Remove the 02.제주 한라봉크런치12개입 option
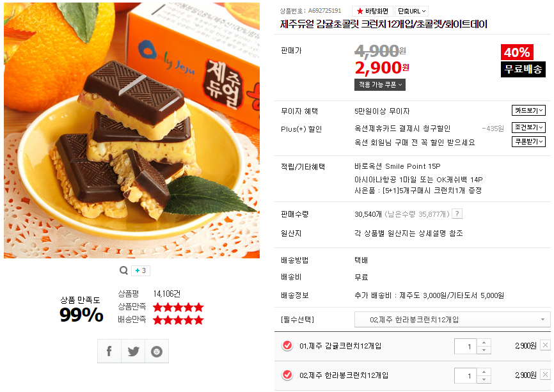 tap(545, 374)
